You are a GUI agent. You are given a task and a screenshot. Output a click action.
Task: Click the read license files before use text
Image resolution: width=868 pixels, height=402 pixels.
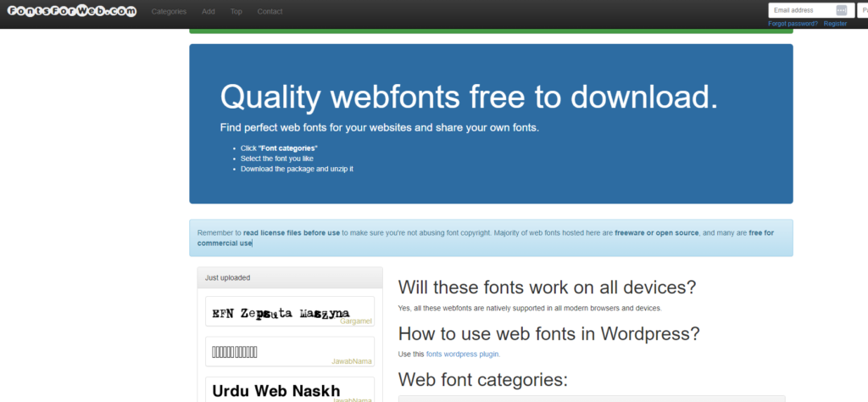tap(292, 233)
